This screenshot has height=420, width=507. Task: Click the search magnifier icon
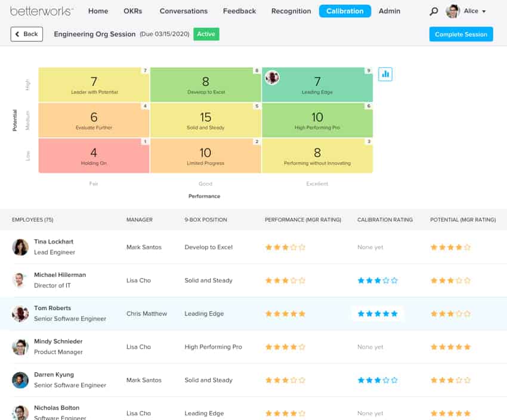(x=433, y=11)
